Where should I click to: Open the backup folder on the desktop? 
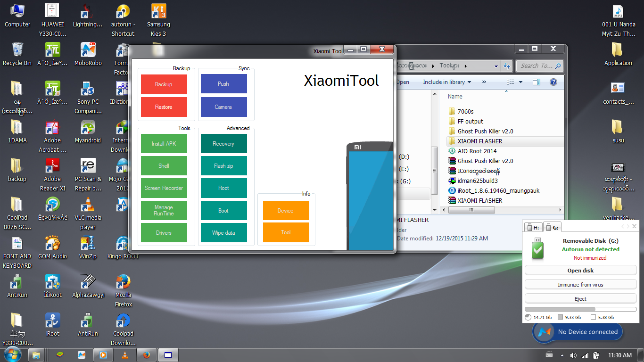pyautogui.click(x=17, y=170)
